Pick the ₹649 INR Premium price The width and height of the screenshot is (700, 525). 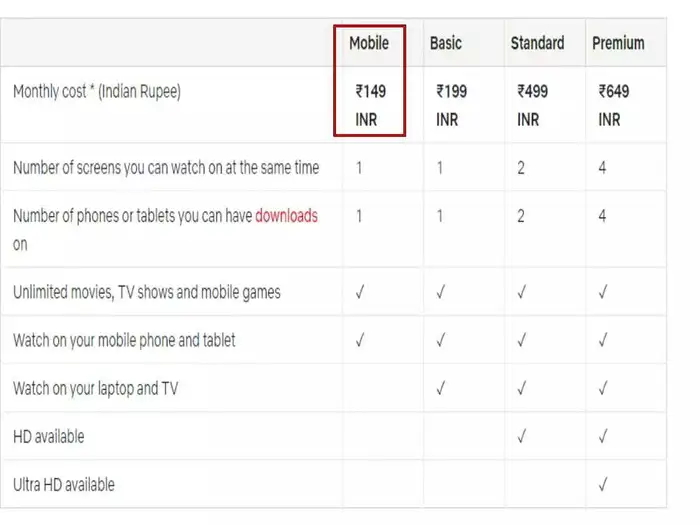tap(614, 105)
